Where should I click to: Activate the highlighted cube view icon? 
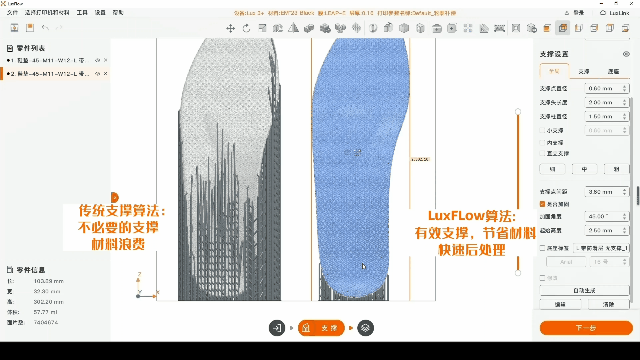pyautogui.click(x=563, y=28)
